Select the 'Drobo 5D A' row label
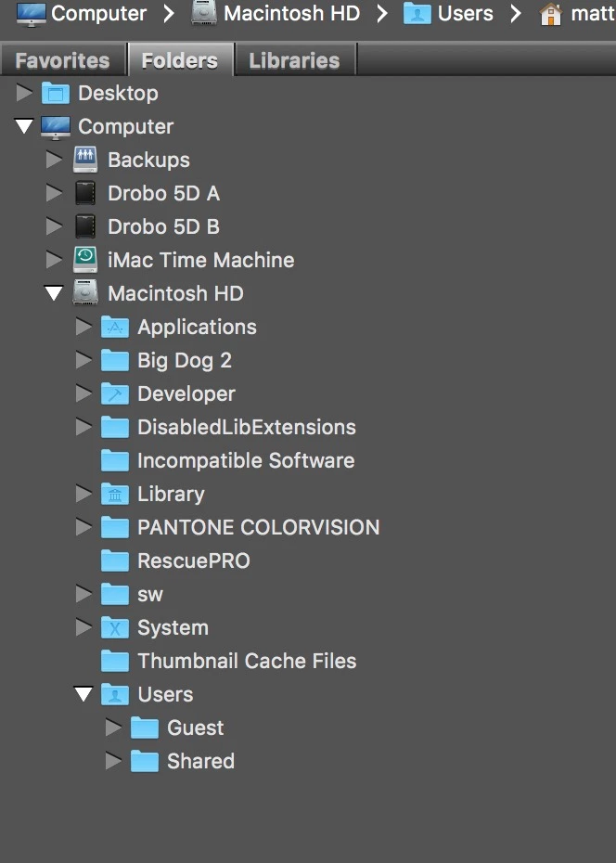 coord(163,194)
